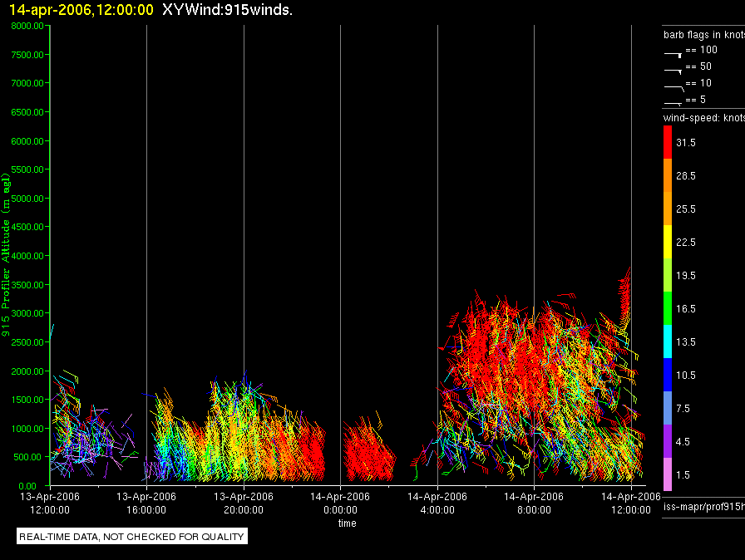This screenshot has height=560, width=745.
Task: Click the 4500.00 altitude tick label
Action: click(27, 227)
